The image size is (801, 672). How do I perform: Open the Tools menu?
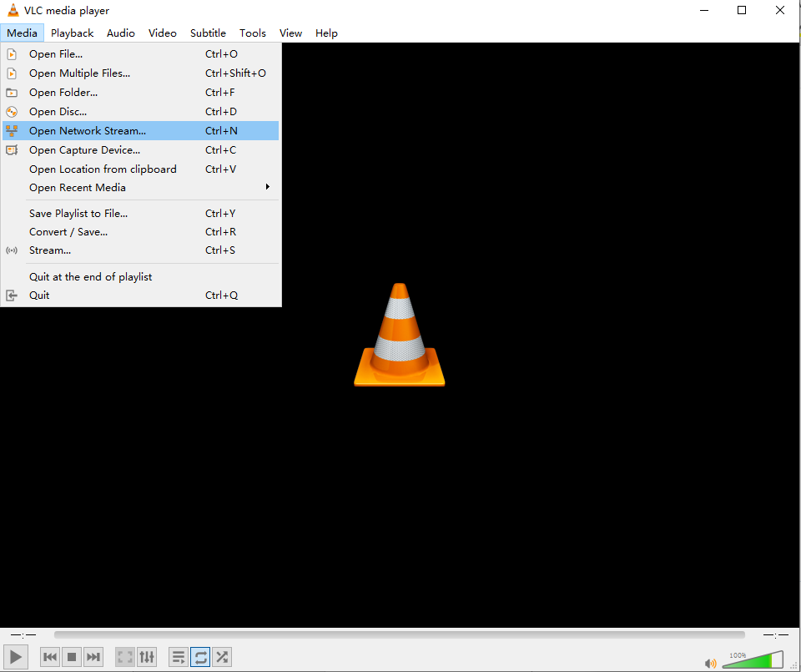coord(252,33)
